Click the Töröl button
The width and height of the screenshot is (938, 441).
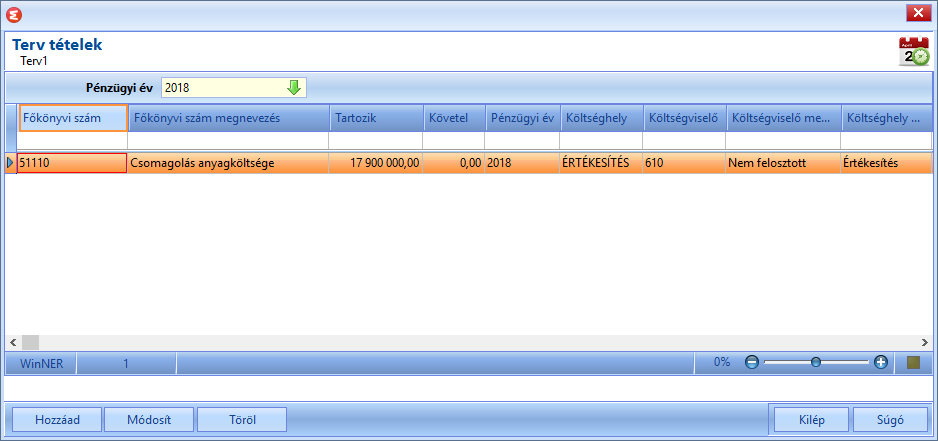(x=242, y=420)
